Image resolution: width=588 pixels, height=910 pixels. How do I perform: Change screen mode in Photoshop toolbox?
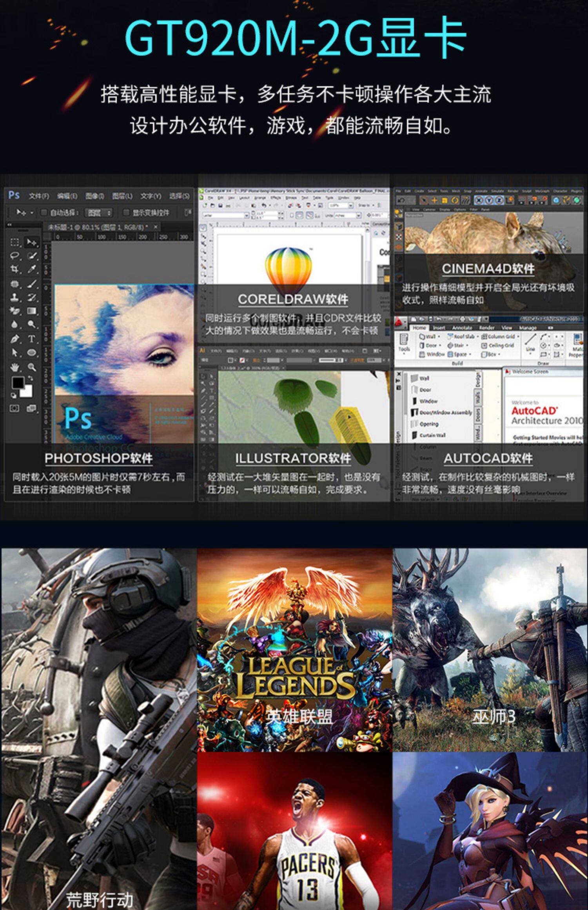pyautogui.click(x=31, y=409)
